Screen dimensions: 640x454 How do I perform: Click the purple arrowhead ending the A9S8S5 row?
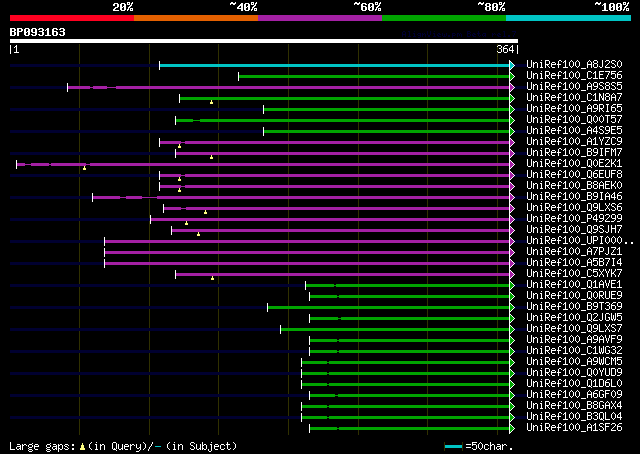(512, 87)
